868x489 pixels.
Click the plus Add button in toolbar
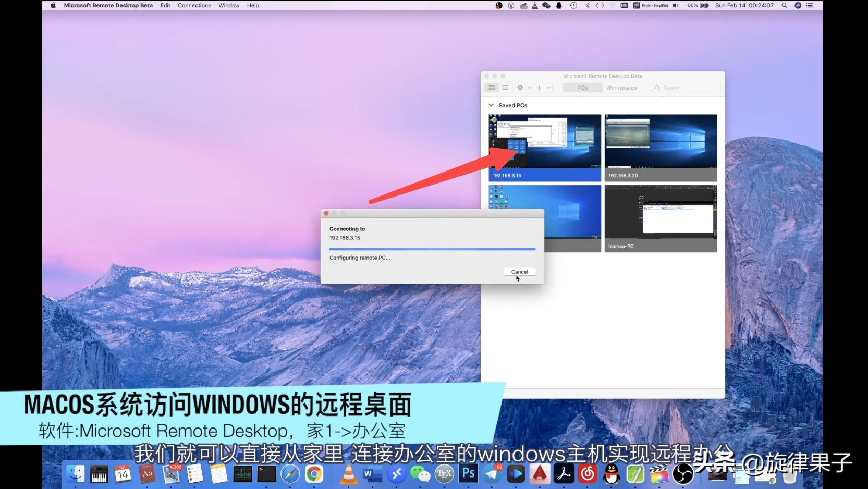pos(540,88)
